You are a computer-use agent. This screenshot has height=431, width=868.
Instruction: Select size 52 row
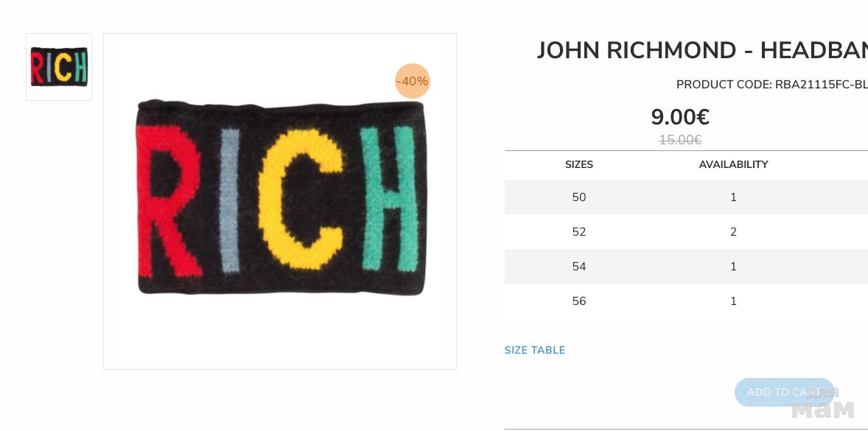[x=686, y=232]
